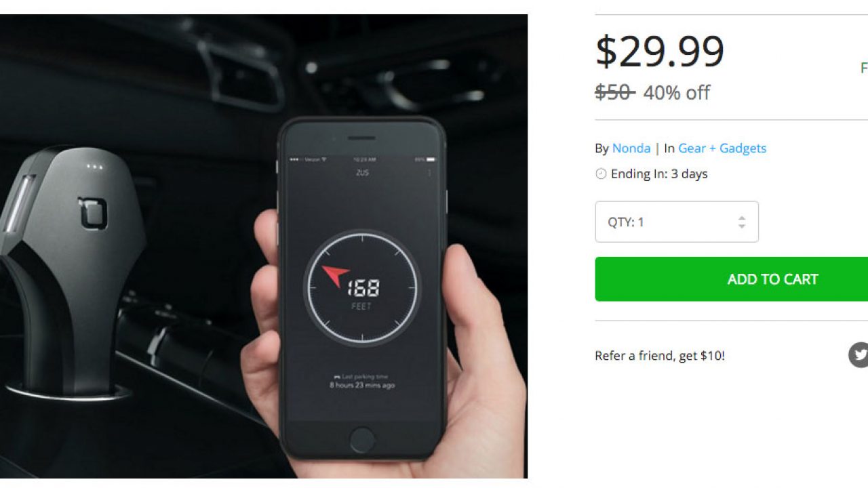Screen dimensions: 868x488
Task: Click the green ADD TO CART button
Action: point(732,279)
